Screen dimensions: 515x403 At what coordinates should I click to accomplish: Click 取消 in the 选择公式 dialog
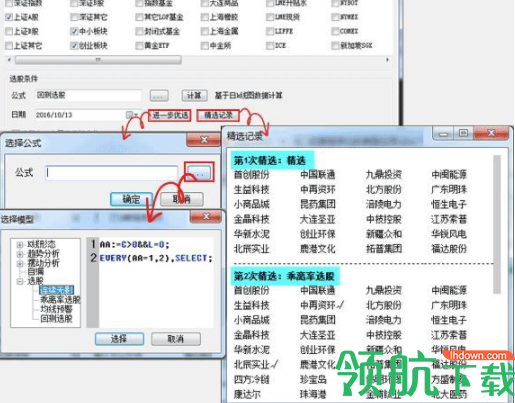pos(182,199)
